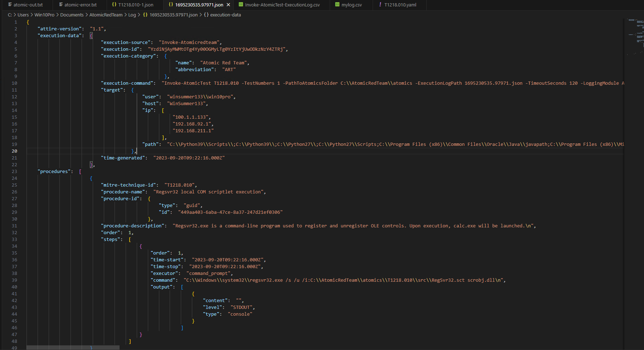The height and width of the screenshot is (350, 644).
Task: Click the "time-generated" key
Action: tap(124, 158)
